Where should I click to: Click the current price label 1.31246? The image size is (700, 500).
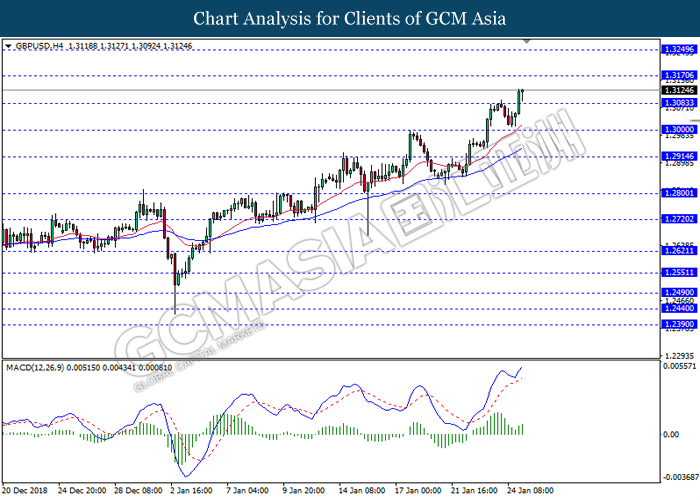[x=679, y=90]
